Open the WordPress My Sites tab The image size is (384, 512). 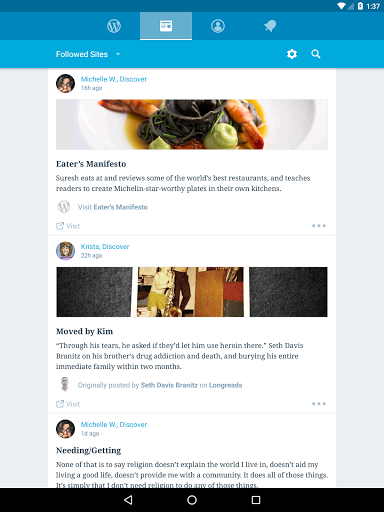(x=114, y=26)
